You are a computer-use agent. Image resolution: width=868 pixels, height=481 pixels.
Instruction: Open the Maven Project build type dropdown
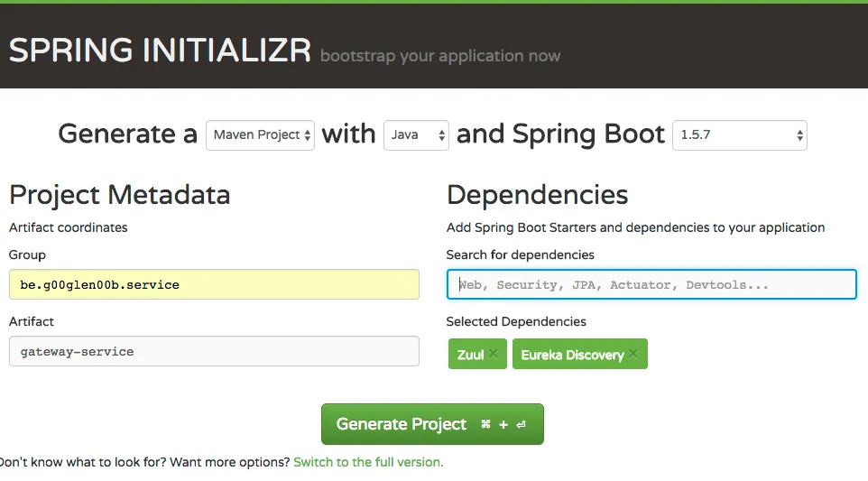260,135
